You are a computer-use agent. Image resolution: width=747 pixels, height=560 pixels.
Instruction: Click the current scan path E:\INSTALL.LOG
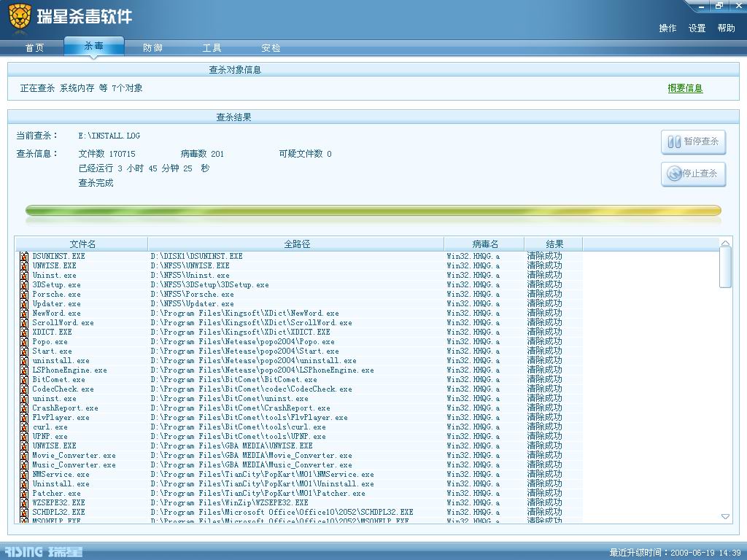pos(109,136)
